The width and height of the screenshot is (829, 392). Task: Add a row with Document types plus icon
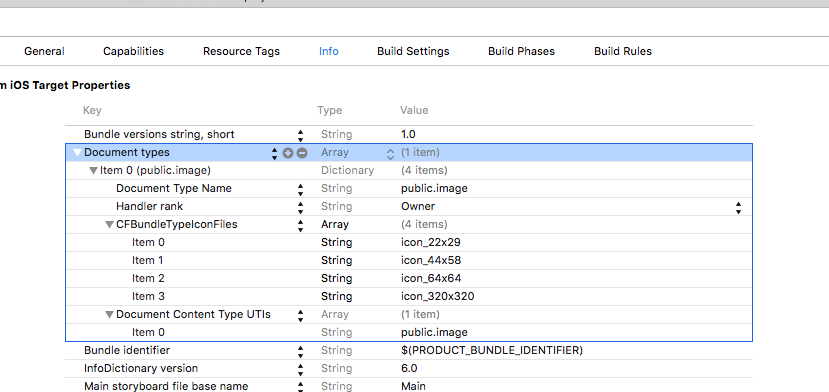pyautogui.click(x=288, y=153)
